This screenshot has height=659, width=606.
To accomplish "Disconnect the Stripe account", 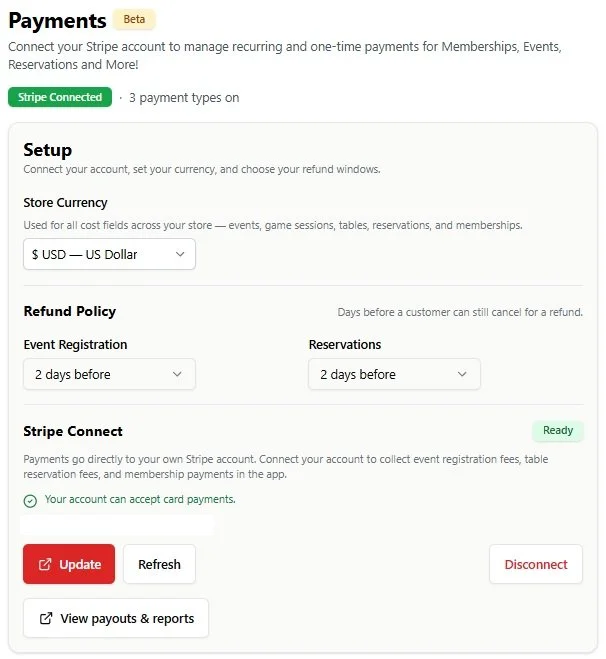I will coord(536,564).
